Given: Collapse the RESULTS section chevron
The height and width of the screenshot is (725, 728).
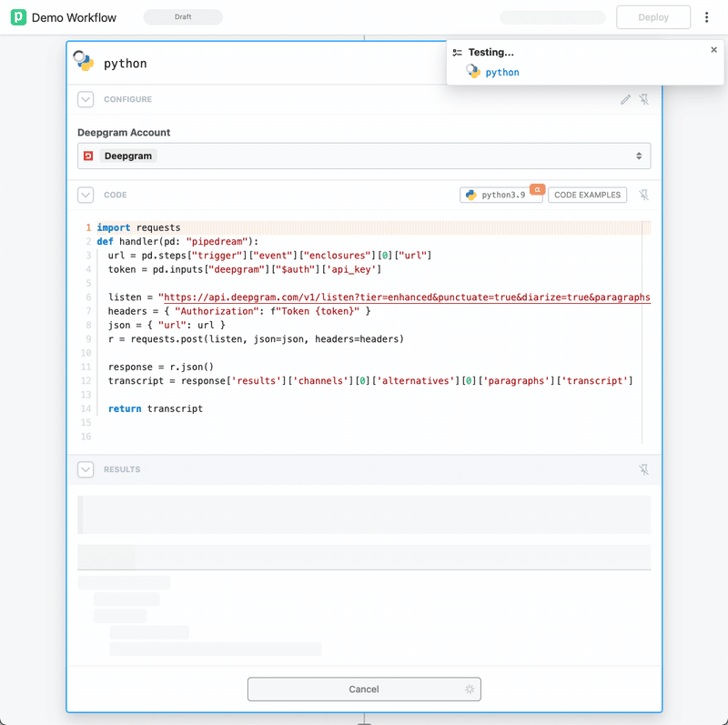Looking at the screenshot, I should tap(86, 469).
